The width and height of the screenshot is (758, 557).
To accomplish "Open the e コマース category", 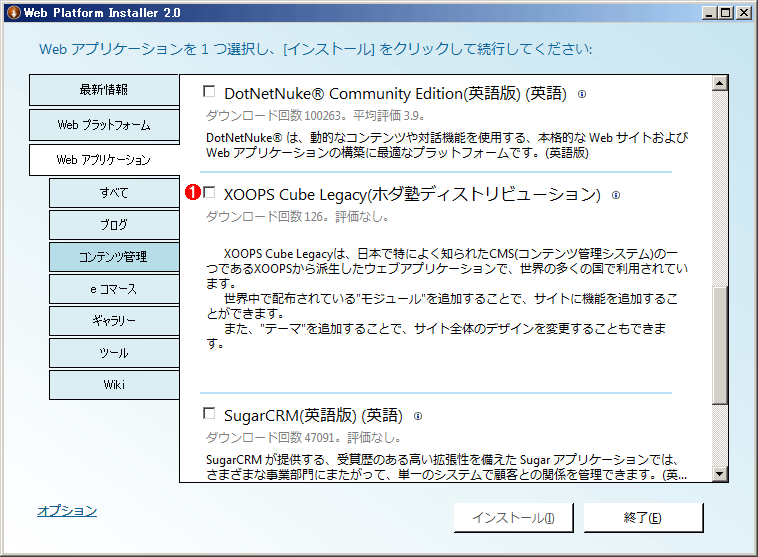I will coord(114,289).
